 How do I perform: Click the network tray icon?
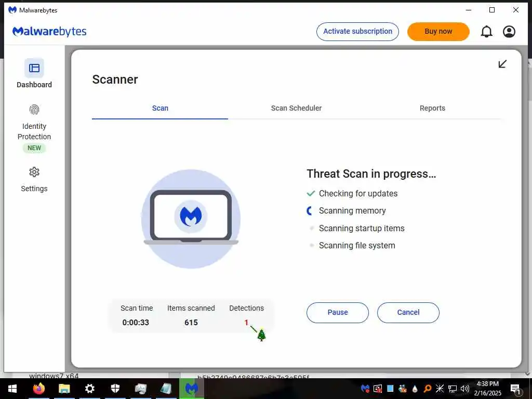[453, 389]
